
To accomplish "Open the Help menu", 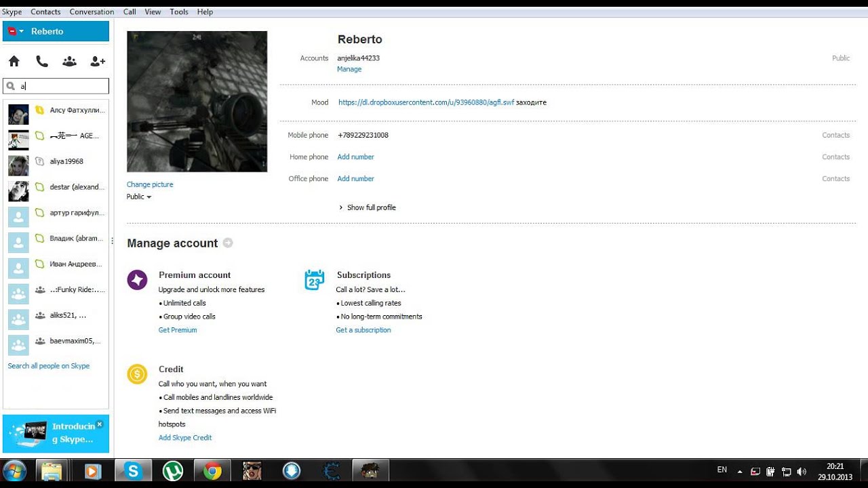I will click(205, 12).
